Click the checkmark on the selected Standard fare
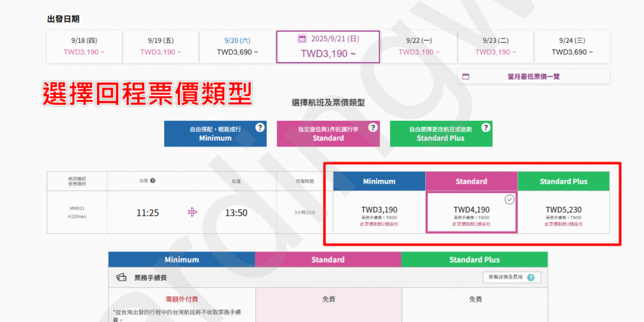The height and width of the screenshot is (322, 644). pos(509,199)
